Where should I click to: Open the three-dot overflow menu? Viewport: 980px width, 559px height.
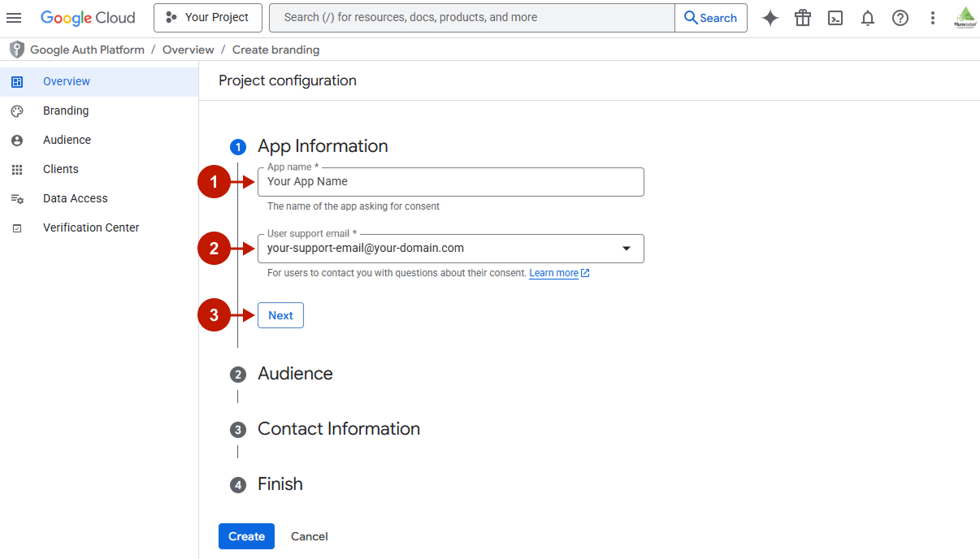[932, 17]
